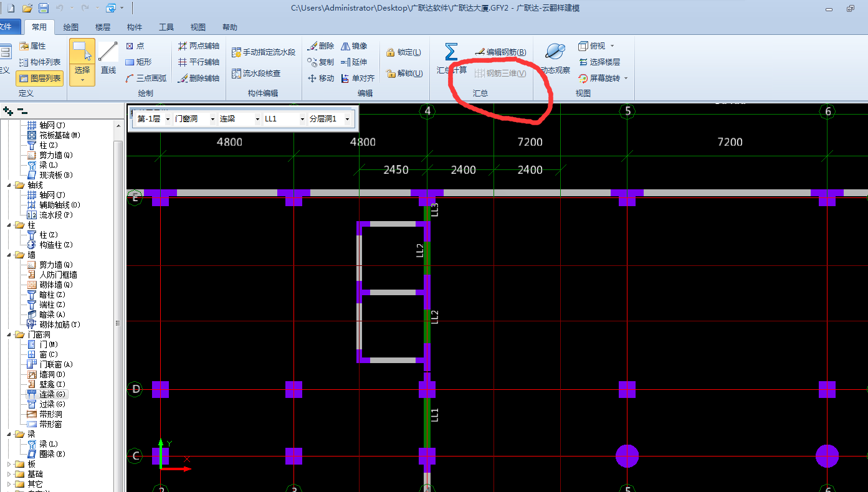Click the 移动 move tool
Viewport: 868px width, 492px height.
click(x=321, y=78)
